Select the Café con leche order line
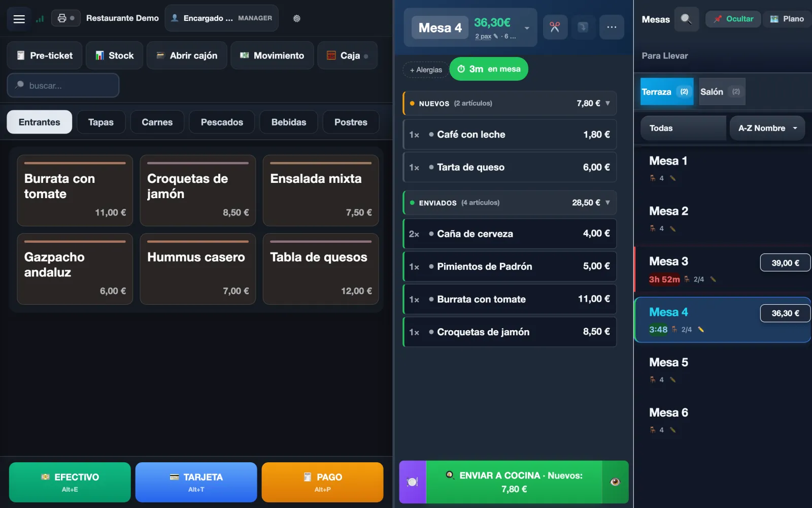This screenshot has width=812, height=508. [510, 135]
